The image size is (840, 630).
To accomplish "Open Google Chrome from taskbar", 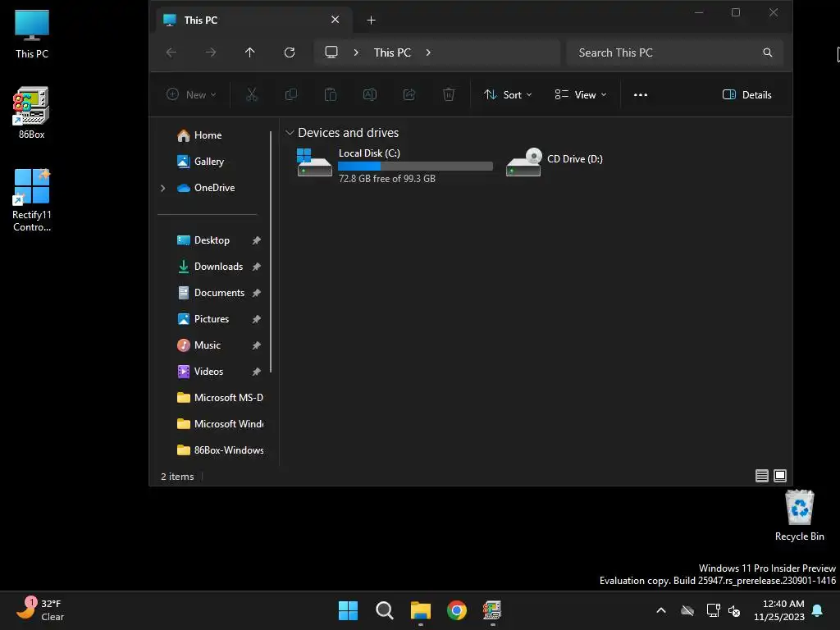I will pyautogui.click(x=456, y=610).
